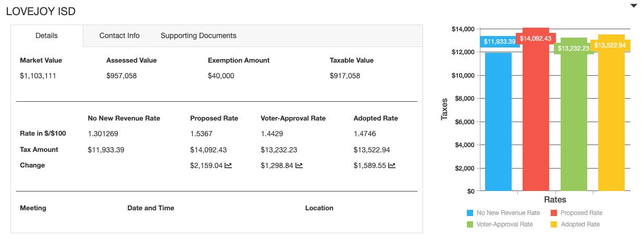The width and height of the screenshot is (644, 239).
Task: Click the chart icon beside $1,589.55 change
Action: [x=392, y=165]
